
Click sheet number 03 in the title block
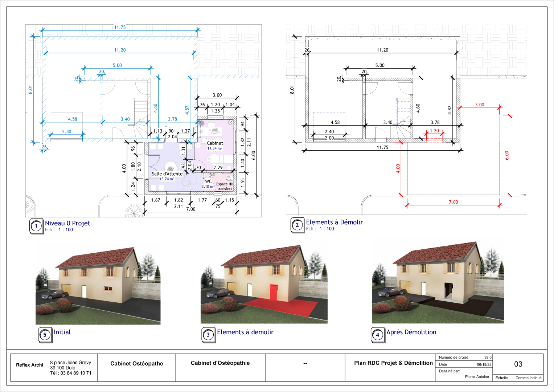click(x=518, y=364)
